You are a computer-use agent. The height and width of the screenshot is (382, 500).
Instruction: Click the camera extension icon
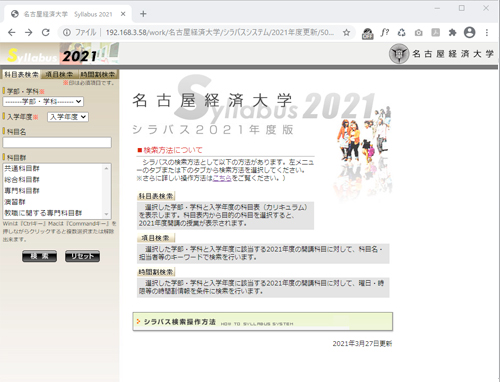pyautogui.click(x=419, y=32)
